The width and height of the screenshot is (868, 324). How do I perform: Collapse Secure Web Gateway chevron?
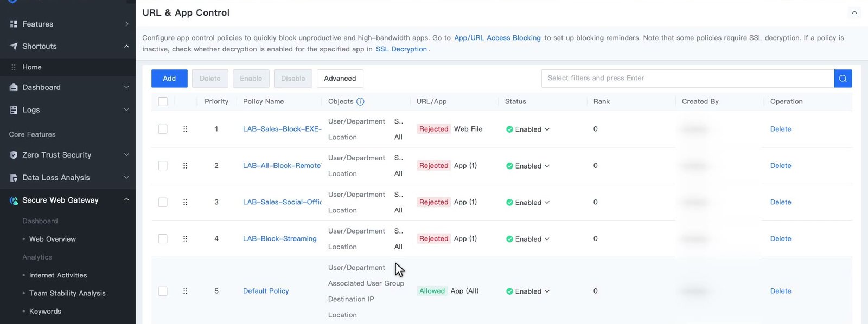(126, 200)
